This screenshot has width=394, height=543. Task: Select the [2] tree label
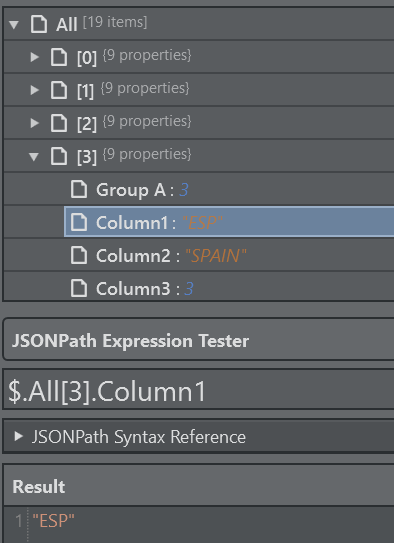click(x=87, y=124)
